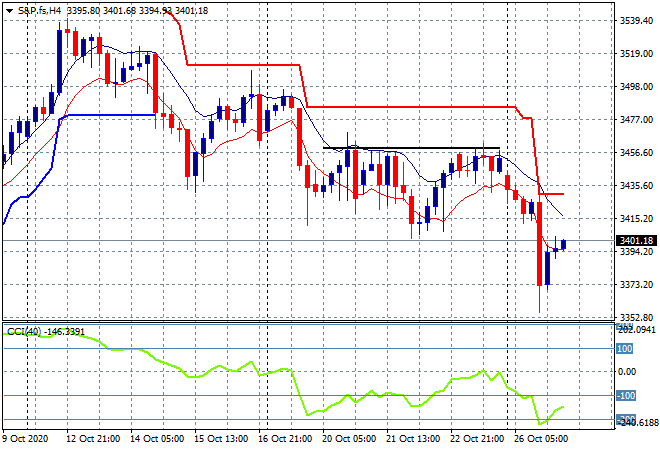Click the -240.6188 CCI scale minimum
The height and width of the screenshot is (450, 660).
638,422
